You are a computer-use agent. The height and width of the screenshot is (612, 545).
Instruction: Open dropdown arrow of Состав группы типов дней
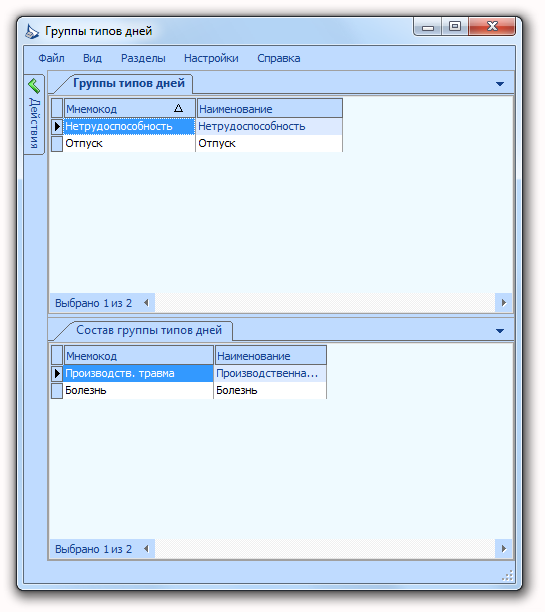click(x=500, y=331)
